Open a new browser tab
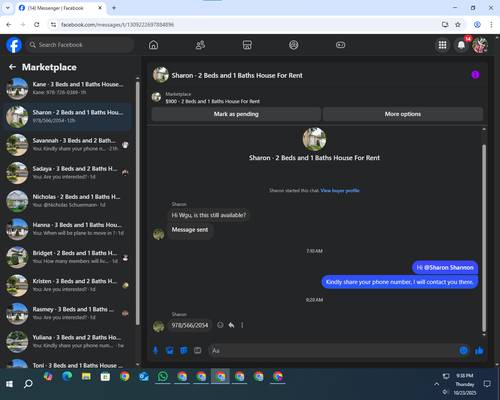The height and width of the screenshot is (400, 500). pos(114,8)
